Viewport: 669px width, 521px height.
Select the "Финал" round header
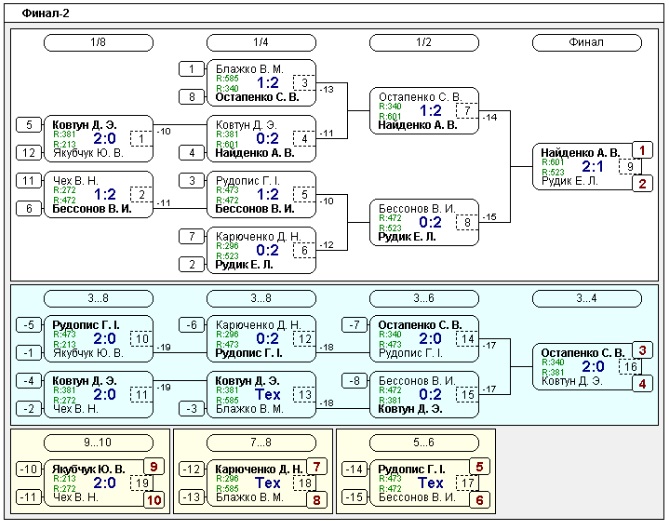(x=587, y=43)
